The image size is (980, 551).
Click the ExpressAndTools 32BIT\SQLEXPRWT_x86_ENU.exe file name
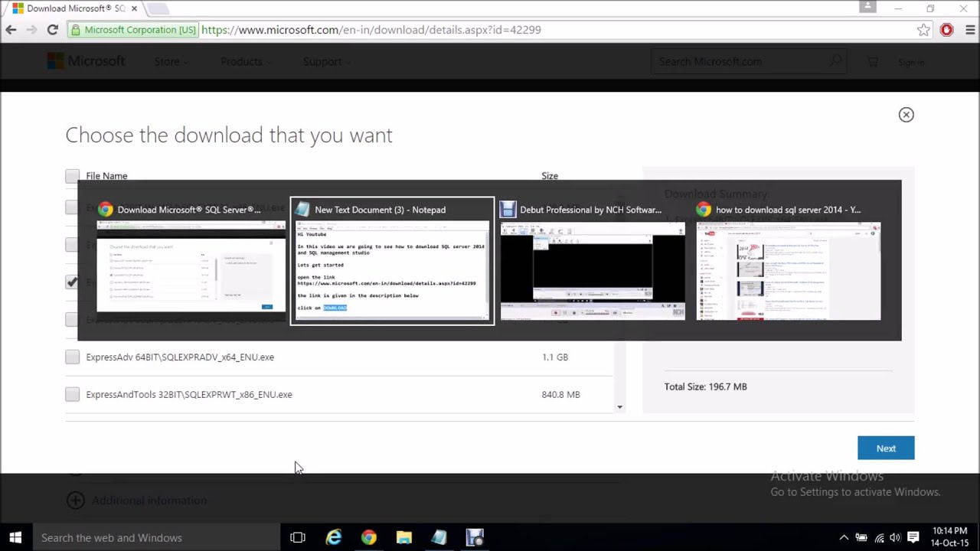189,394
